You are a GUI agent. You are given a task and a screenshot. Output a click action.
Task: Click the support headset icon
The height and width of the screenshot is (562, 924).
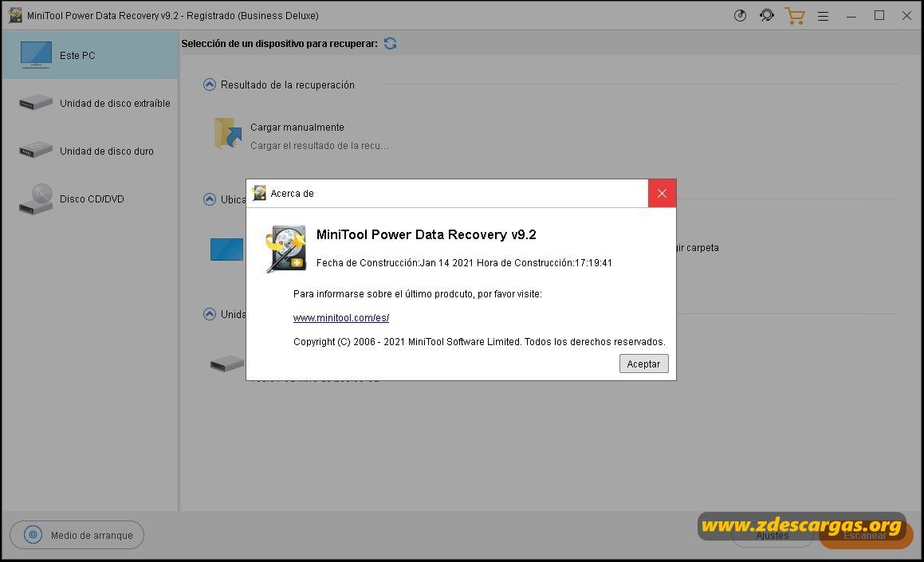coord(767,16)
